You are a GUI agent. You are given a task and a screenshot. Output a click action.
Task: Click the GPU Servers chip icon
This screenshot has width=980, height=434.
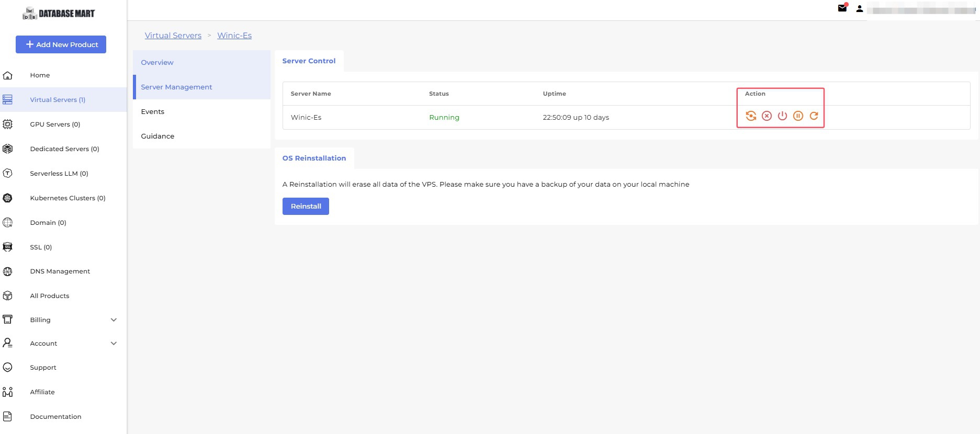tap(8, 124)
